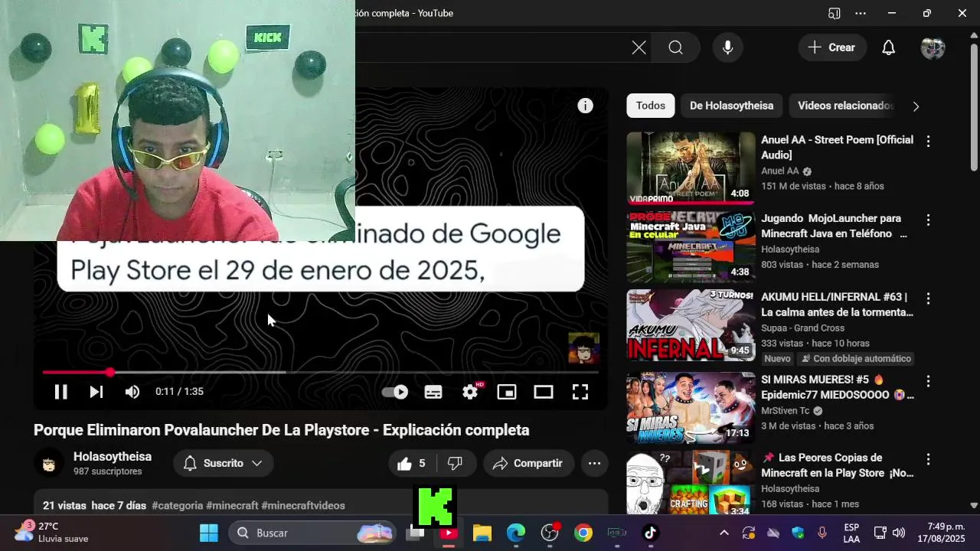Switch to miniplayer mode
980x551 pixels.
(x=507, y=392)
